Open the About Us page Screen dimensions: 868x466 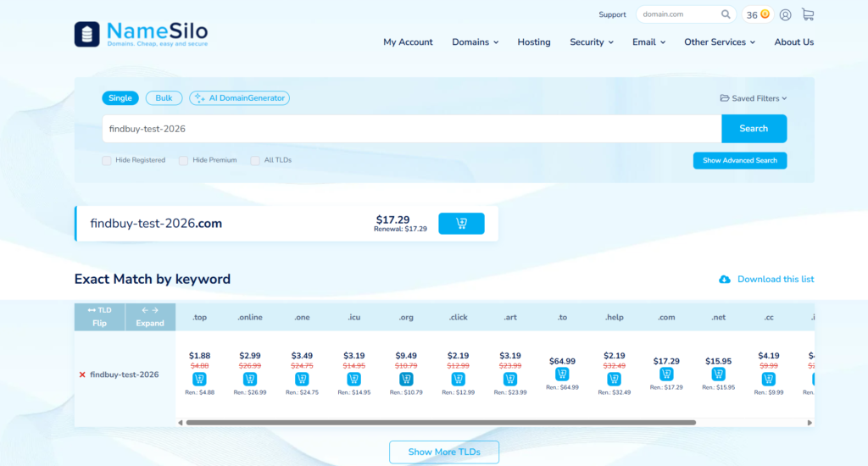pyautogui.click(x=793, y=42)
